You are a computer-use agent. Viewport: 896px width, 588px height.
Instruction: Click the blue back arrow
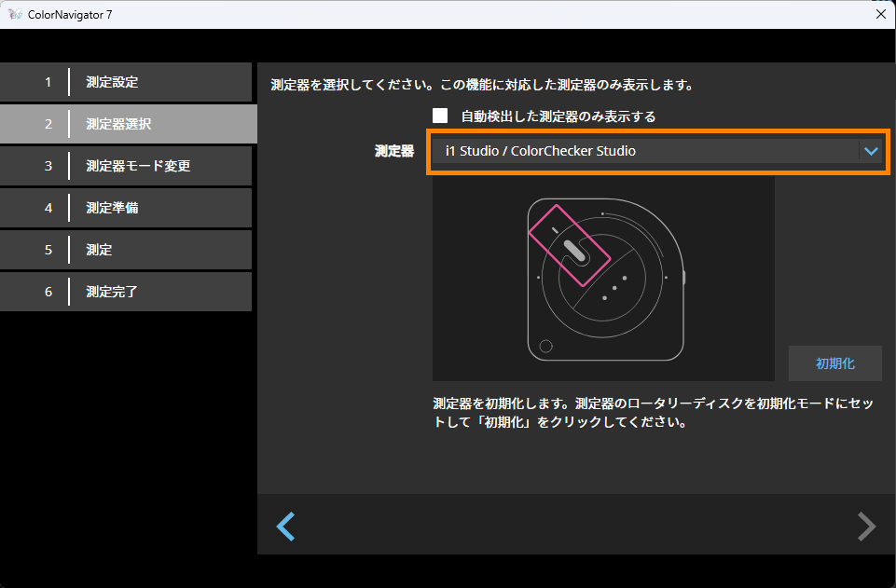click(x=285, y=526)
